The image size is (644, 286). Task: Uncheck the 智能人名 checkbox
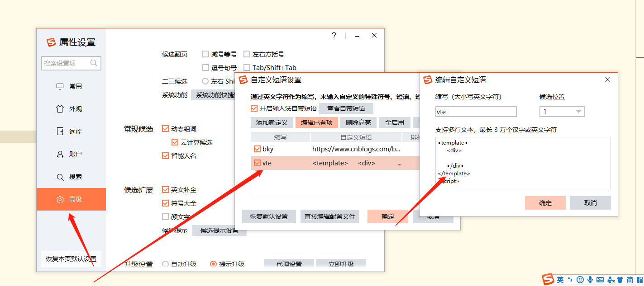(165, 156)
